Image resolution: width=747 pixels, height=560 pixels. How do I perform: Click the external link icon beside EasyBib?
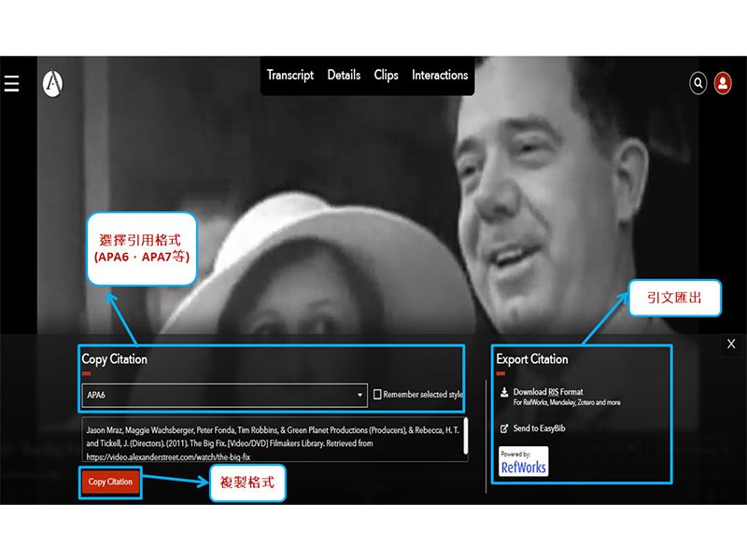pos(504,428)
